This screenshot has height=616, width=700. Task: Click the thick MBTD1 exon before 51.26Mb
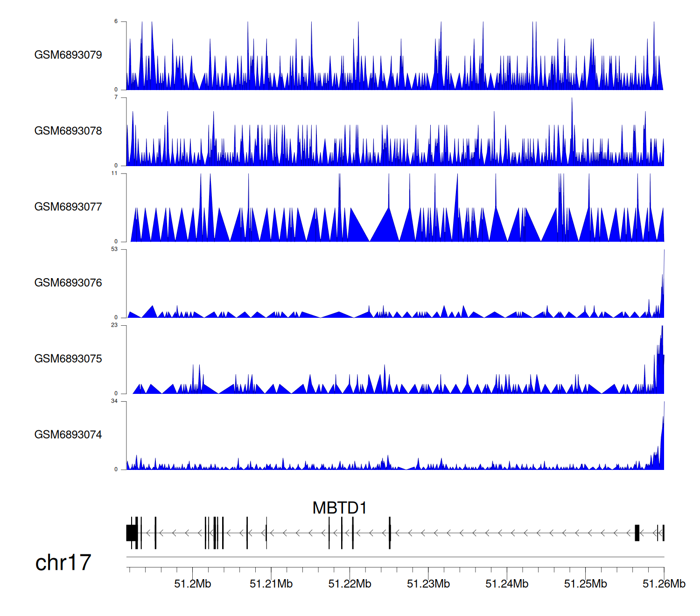pos(637,532)
